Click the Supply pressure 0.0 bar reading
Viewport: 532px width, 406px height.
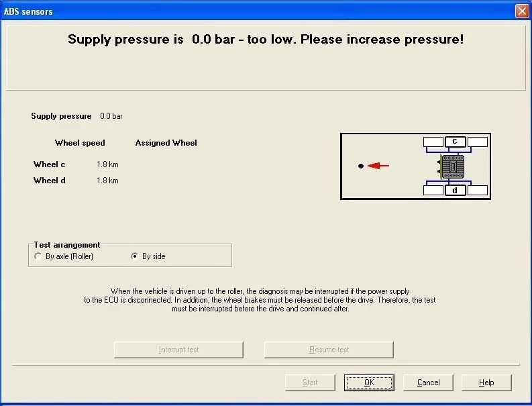point(111,116)
